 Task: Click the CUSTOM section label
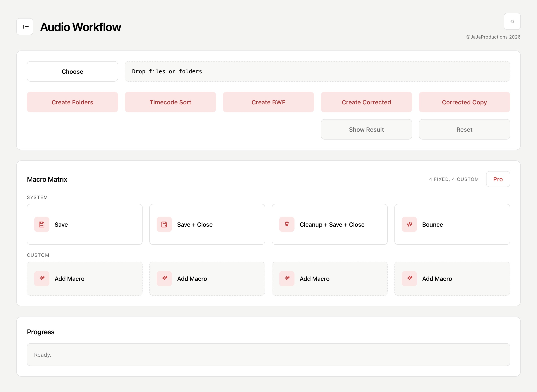pos(38,255)
